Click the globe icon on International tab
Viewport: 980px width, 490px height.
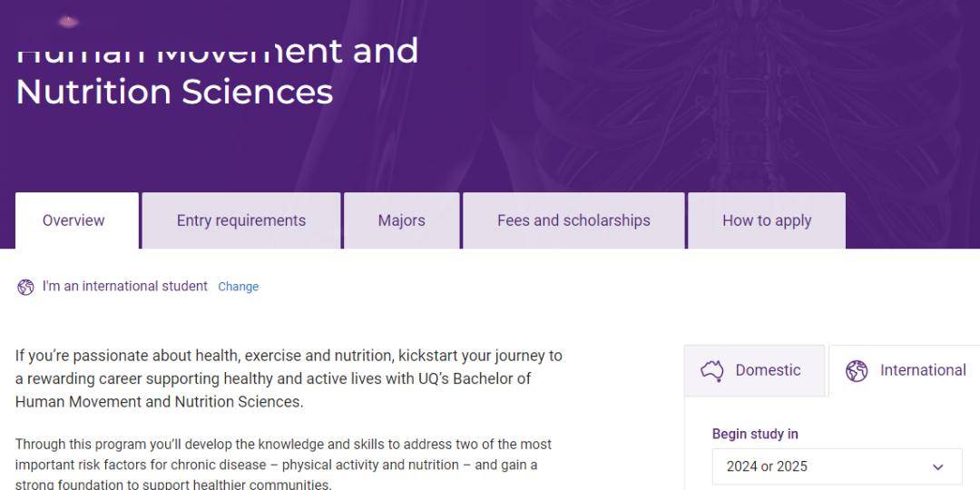[x=857, y=370]
